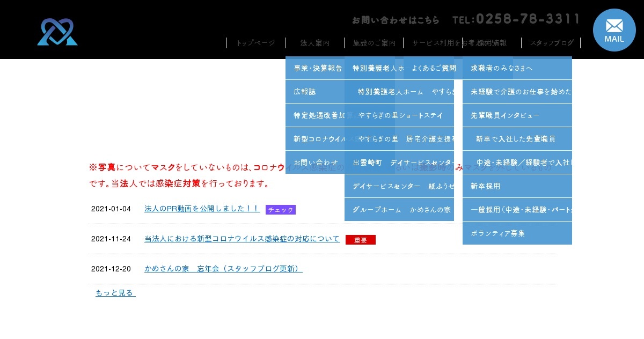Click the TEL:0258-78-3311 phone number
The height and width of the screenshot is (339, 644).
pyautogui.click(x=516, y=19)
